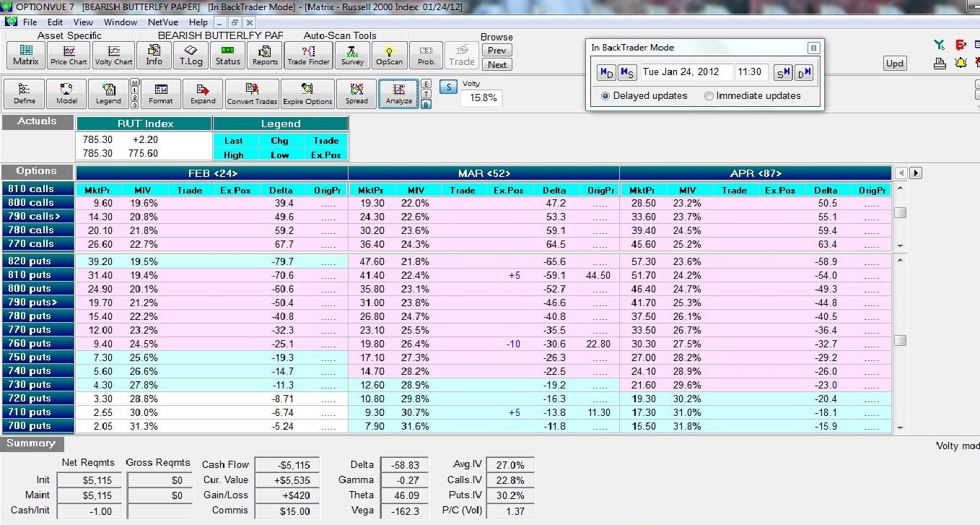Viewport: 980px width, 525px height.
Task: Open the Reports tool
Action: click(265, 55)
